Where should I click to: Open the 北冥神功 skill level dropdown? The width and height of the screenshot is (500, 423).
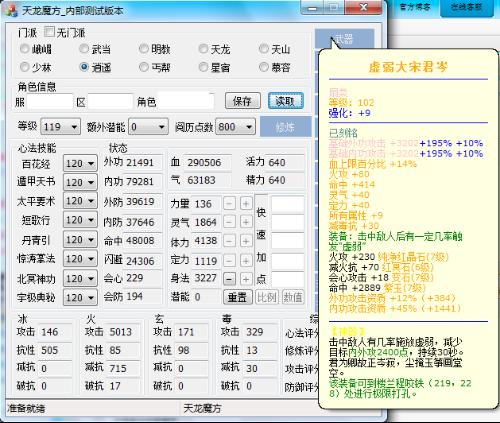pos(80,278)
